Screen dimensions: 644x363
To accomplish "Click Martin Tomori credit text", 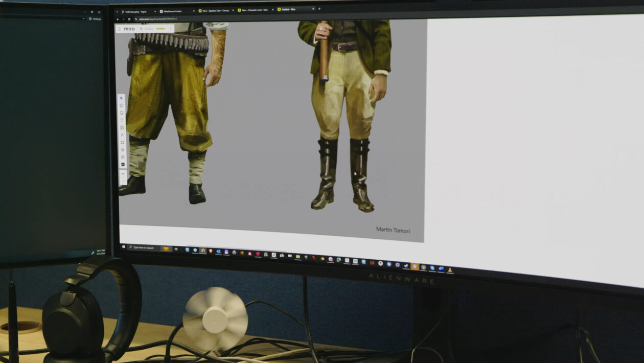I will 393,230.
